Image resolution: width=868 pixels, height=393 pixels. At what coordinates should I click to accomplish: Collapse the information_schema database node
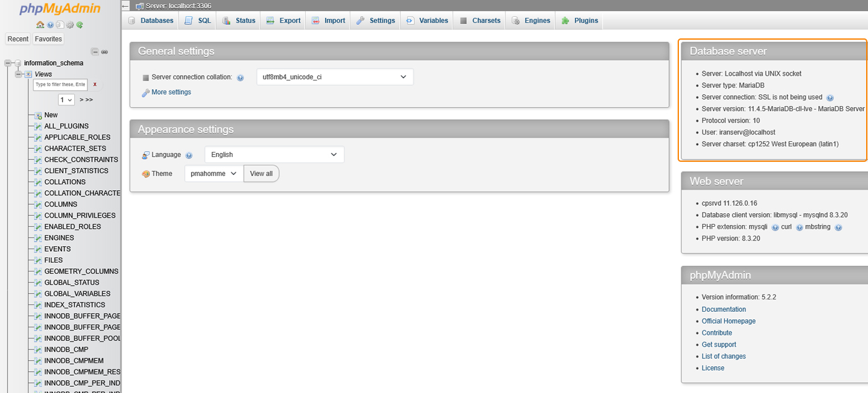8,63
